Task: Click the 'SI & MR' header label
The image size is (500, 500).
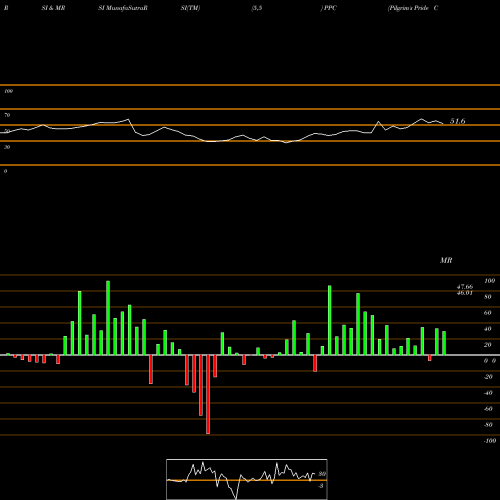Action: [53, 8]
